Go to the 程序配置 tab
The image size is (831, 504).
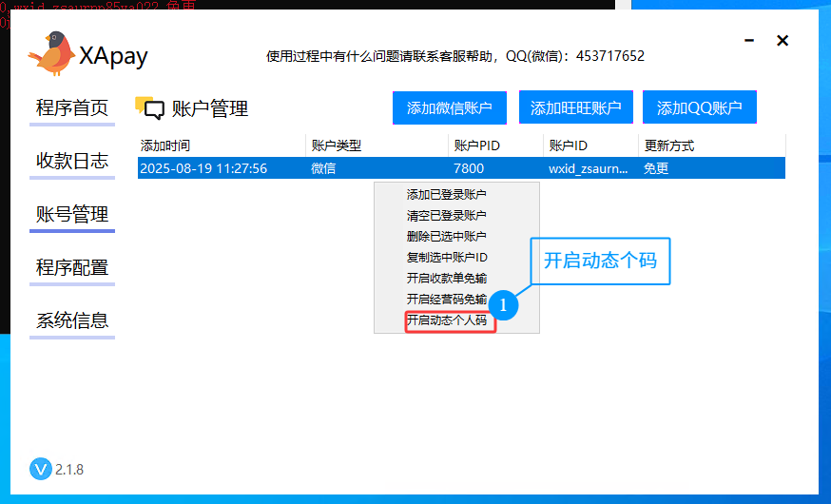72,268
